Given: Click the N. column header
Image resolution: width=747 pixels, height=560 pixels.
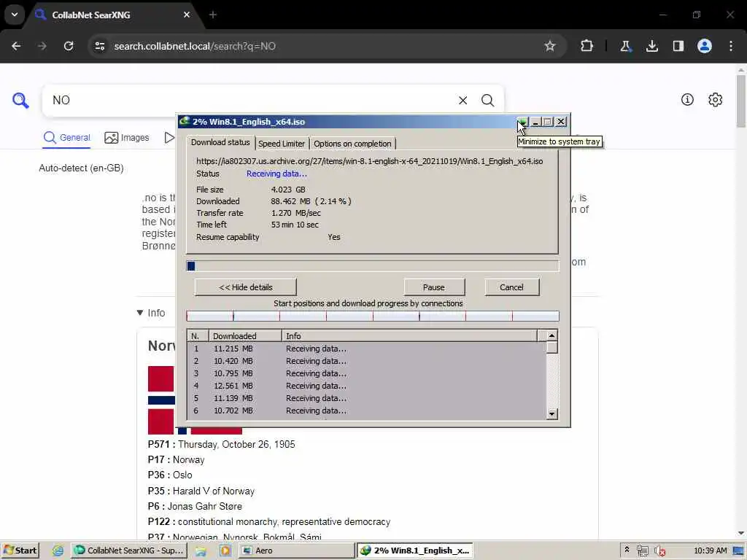Looking at the screenshot, I should pyautogui.click(x=198, y=335).
